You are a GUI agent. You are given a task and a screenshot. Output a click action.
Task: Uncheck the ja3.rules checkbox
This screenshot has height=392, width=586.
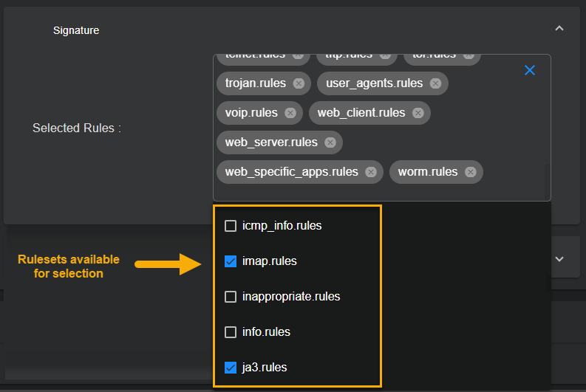point(231,368)
